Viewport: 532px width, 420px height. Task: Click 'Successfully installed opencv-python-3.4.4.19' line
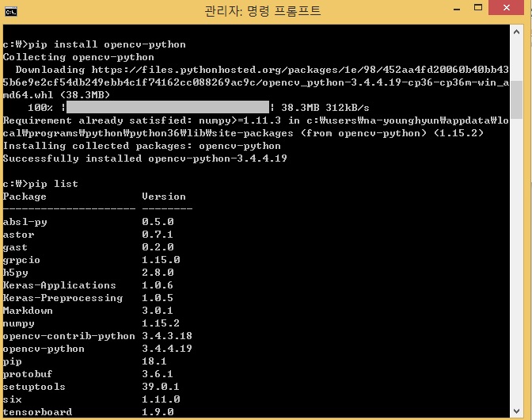145,158
